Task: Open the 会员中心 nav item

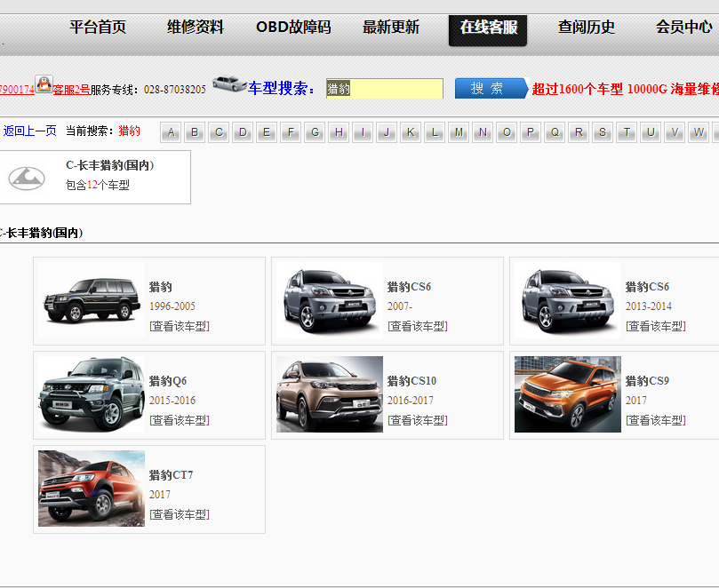Action: pos(683,28)
